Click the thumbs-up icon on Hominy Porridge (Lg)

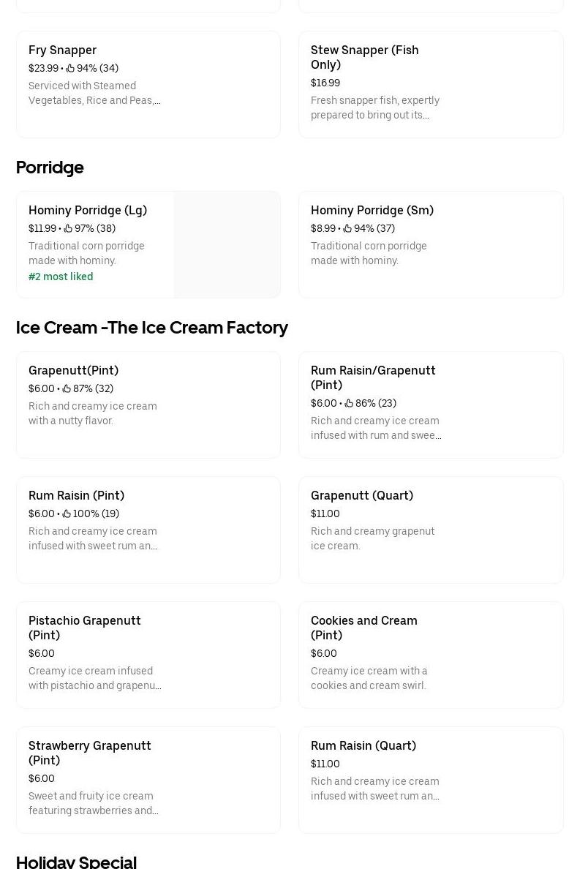[x=68, y=228]
